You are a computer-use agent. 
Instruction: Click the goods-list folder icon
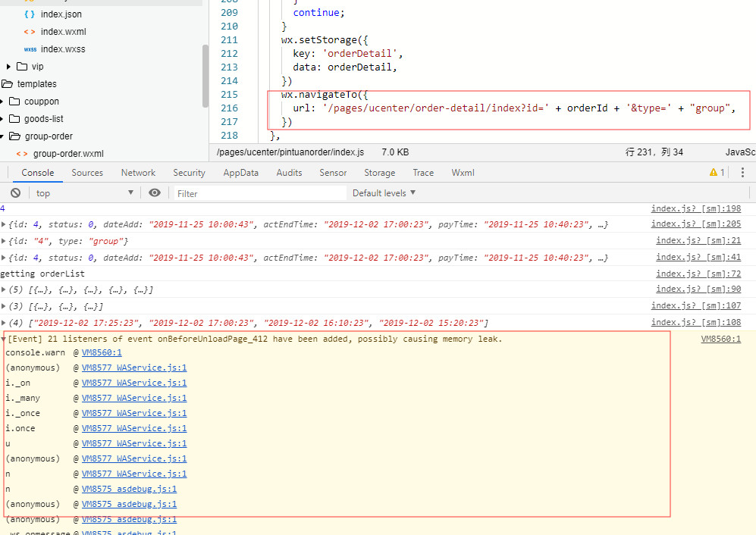click(x=14, y=119)
